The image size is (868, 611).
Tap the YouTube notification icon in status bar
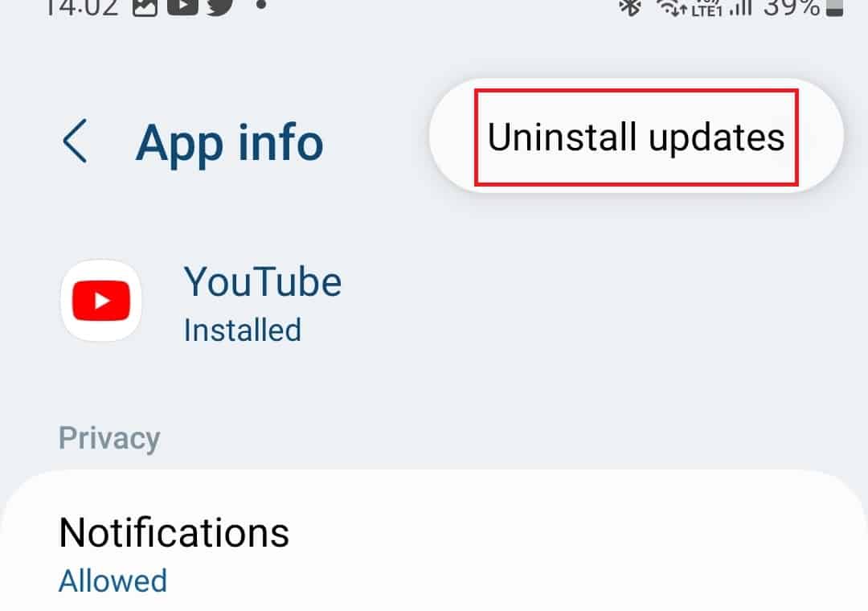[x=182, y=6]
